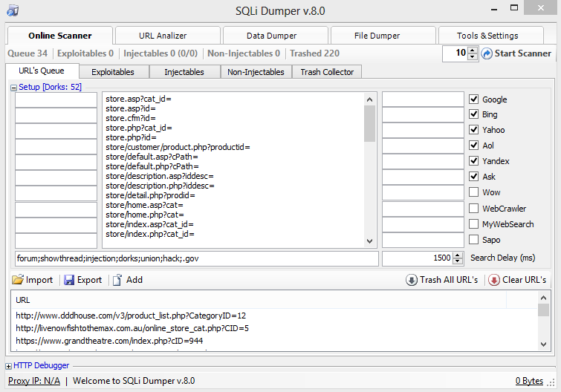561x392 pixels.
Task: Disable the Ask search engine
Action: point(474,176)
